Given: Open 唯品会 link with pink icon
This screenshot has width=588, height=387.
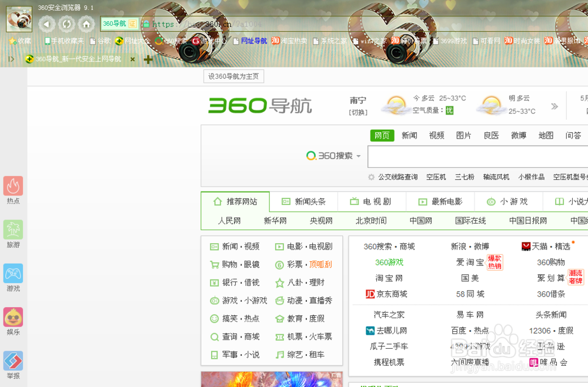Looking at the screenshot, I should click(x=548, y=362).
